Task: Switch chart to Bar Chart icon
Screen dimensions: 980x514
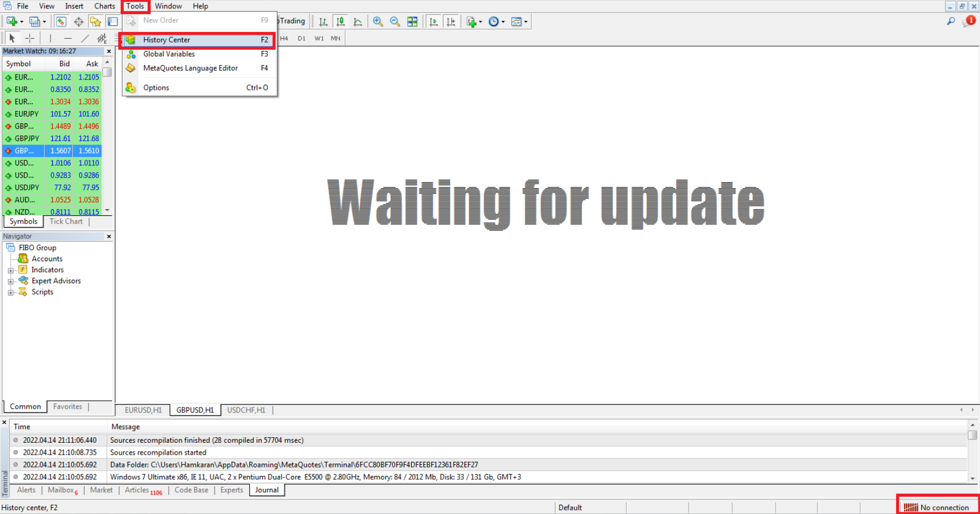Action: (323, 21)
